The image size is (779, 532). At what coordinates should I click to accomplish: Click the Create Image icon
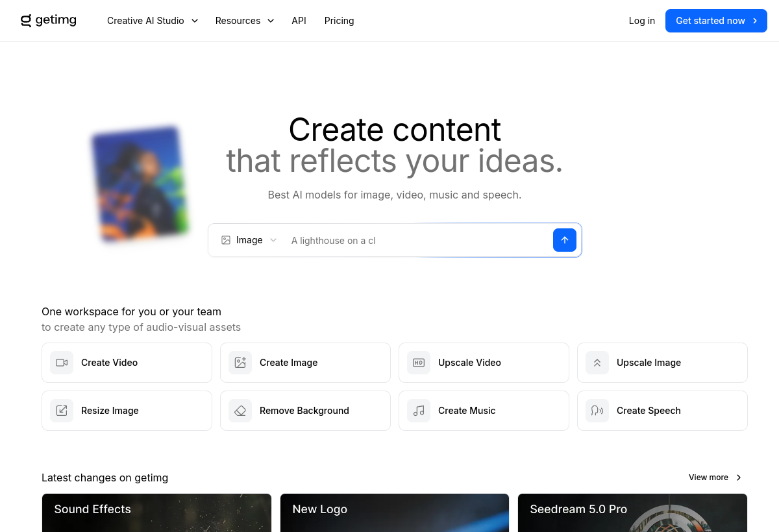coord(240,363)
